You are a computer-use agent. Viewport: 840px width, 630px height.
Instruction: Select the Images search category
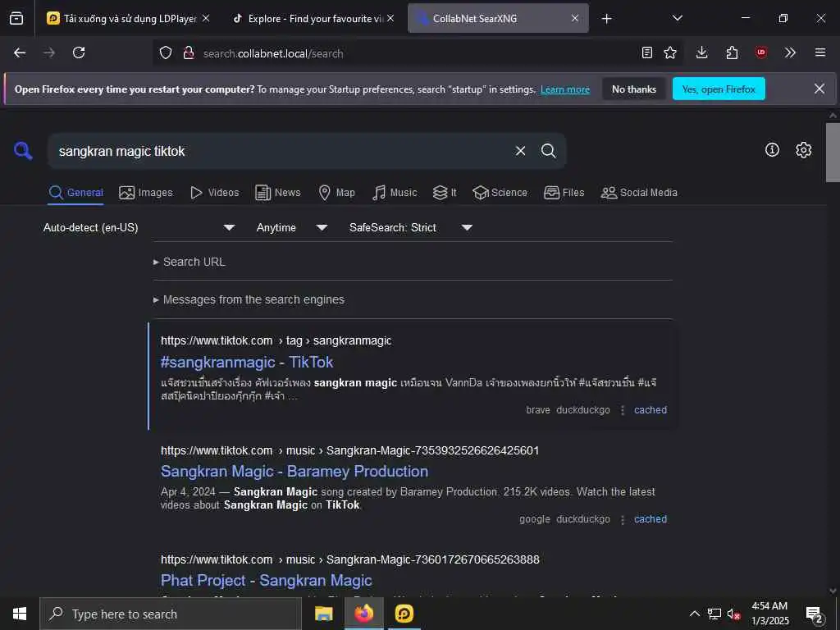point(146,193)
